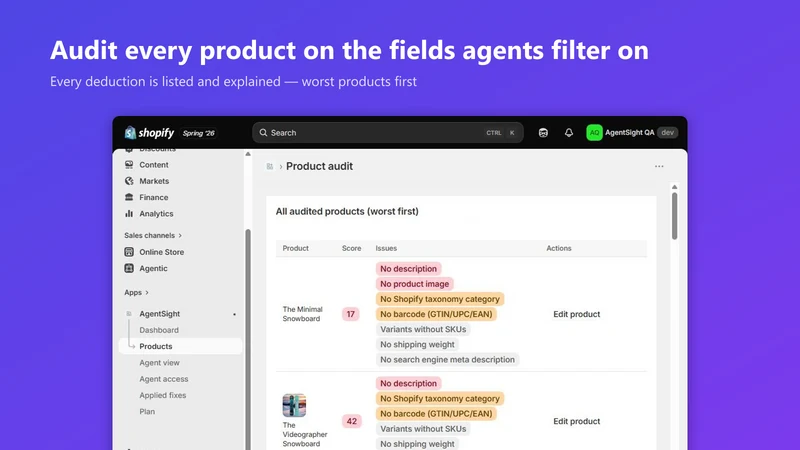Click the Online Store icon
The height and width of the screenshot is (450, 800).
(x=129, y=252)
